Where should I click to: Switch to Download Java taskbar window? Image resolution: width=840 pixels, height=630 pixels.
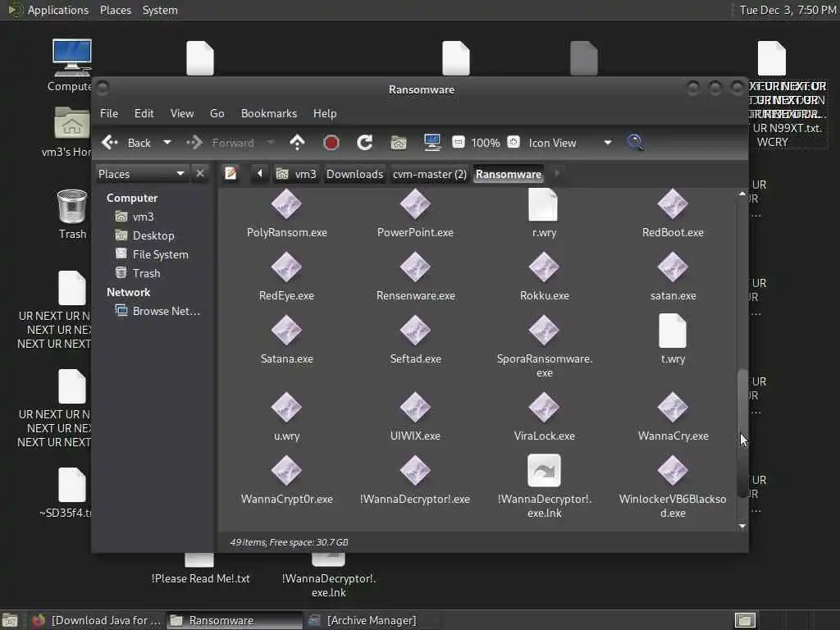pyautogui.click(x=97, y=620)
